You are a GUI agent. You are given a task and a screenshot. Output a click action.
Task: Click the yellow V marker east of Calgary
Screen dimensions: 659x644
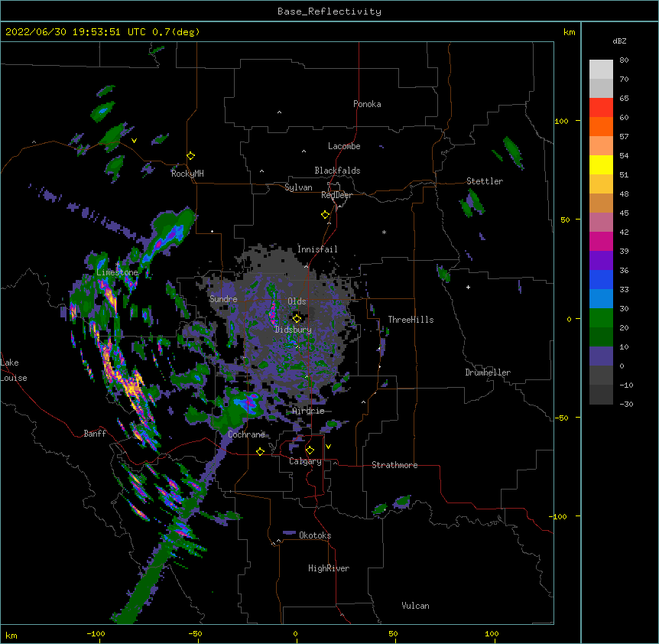point(328,447)
